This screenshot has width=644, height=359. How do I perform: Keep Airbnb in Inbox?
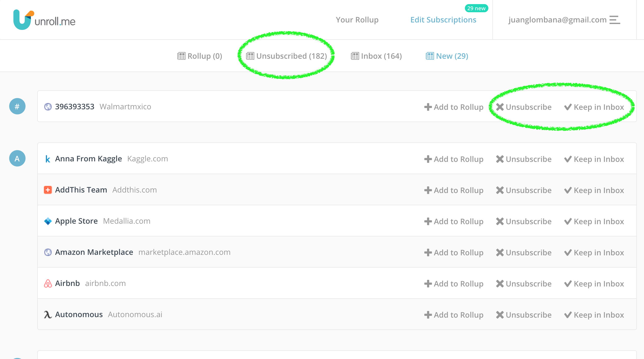coord(594,284)
